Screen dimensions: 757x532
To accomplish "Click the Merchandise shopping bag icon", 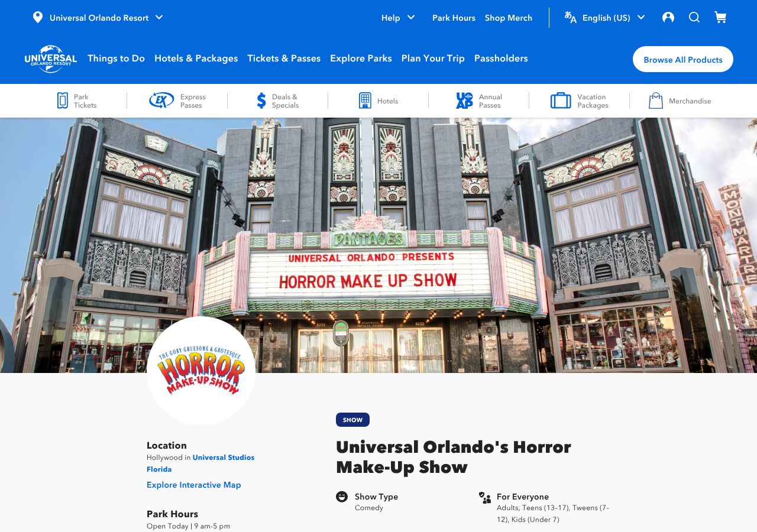I will point(655,100).
